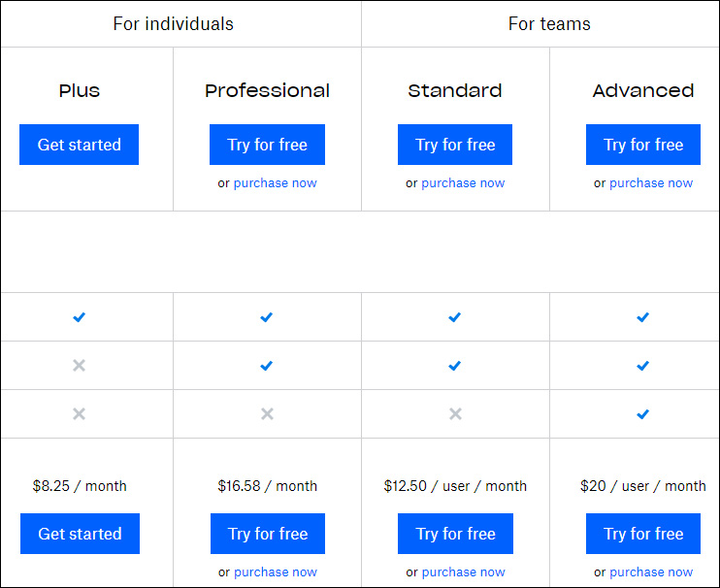Click the second-row checkmark in Professional column
The image size is (720, 588).
pos(266,366)
